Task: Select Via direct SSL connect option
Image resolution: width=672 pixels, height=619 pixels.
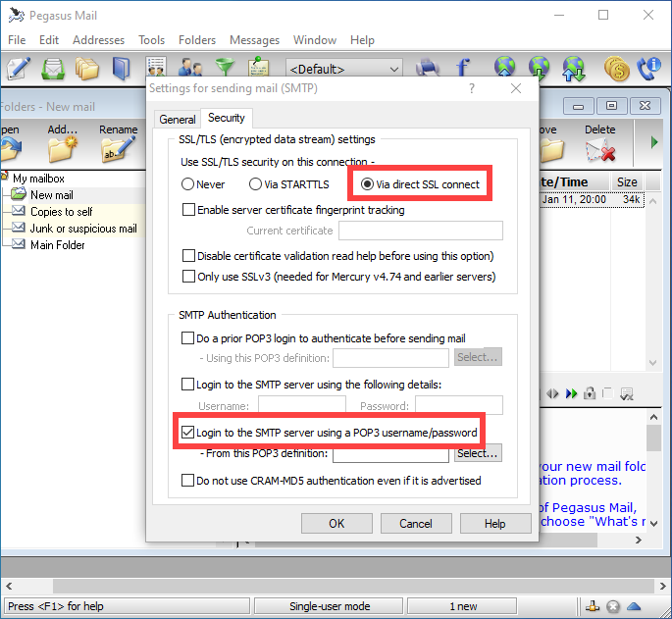Action: (420, 184)
